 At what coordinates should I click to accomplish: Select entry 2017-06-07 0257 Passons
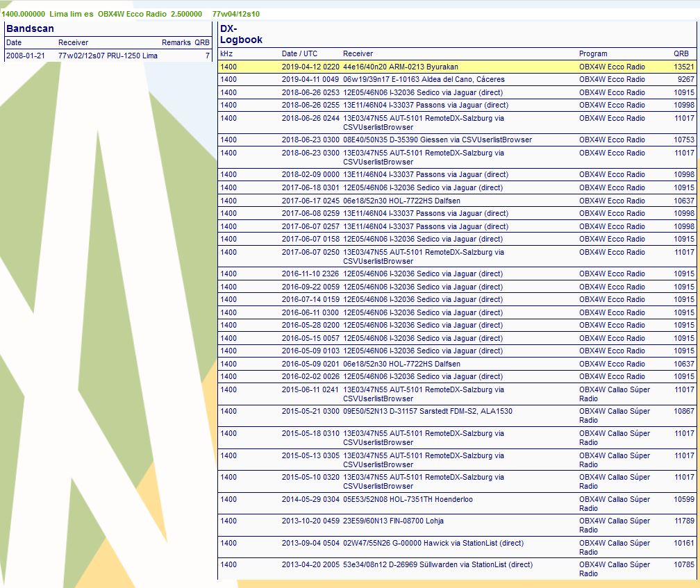coord(457,226)
